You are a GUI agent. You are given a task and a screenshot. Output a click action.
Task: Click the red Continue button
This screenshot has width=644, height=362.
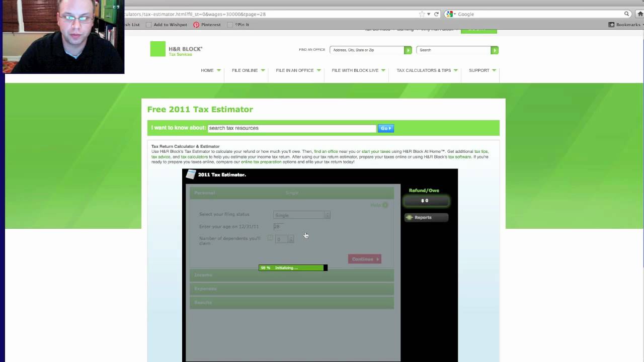click(x=365, y=259)
